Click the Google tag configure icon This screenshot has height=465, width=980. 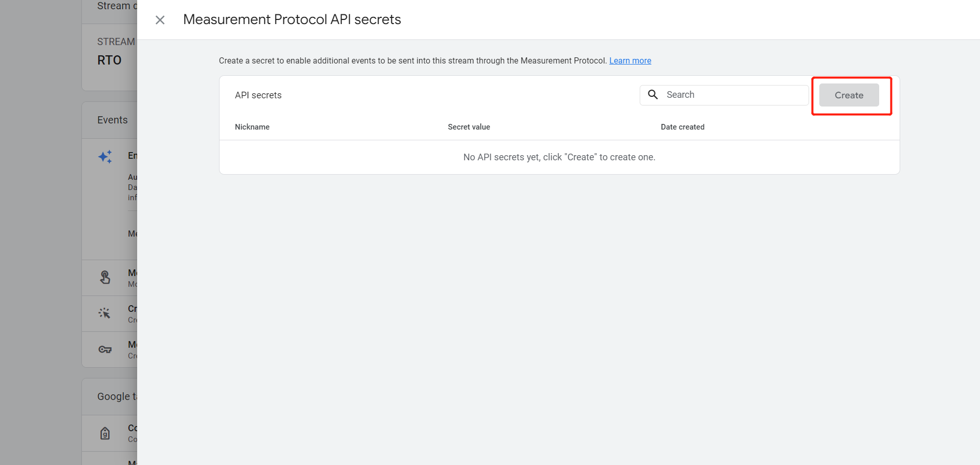(x=105, y=433)
